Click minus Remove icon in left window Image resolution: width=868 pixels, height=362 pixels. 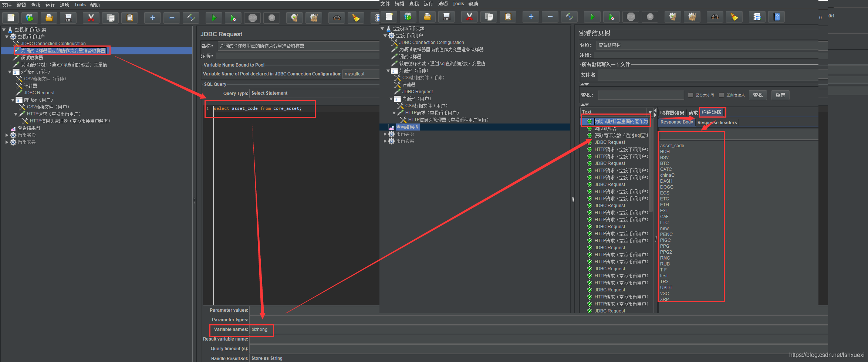(172, 18)
